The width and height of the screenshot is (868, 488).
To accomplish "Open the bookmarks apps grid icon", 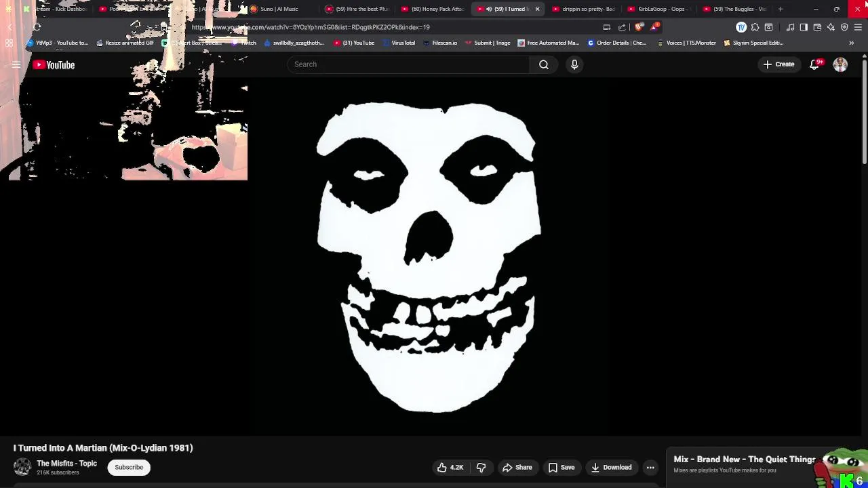I will point(9,43).
